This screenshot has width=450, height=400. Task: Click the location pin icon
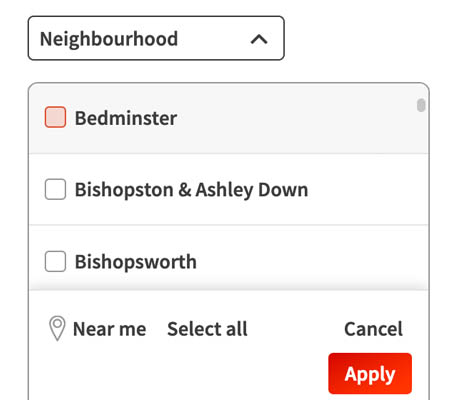(x=57, y=328)
